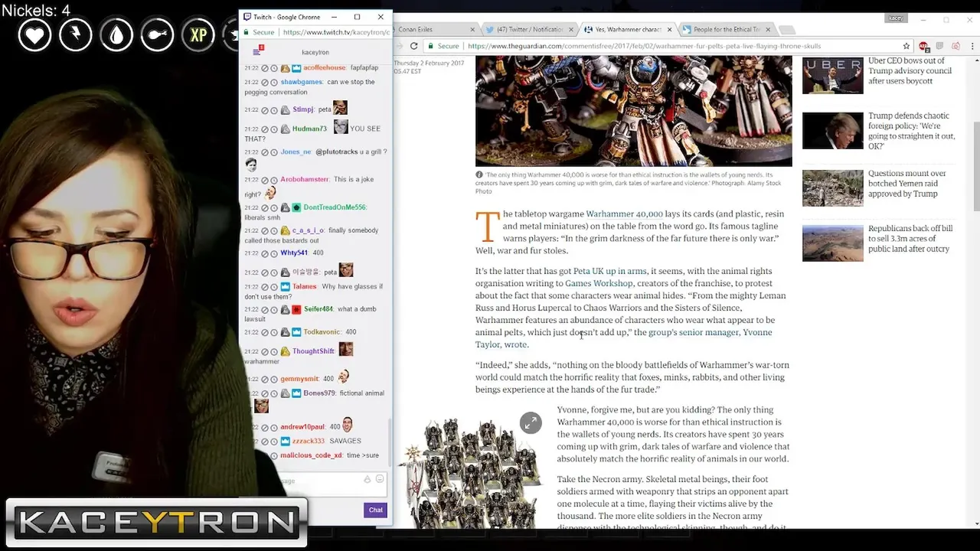Click username malicious_code_xd in chat
The height and width of the screenshot is (551, 980).
311,455
